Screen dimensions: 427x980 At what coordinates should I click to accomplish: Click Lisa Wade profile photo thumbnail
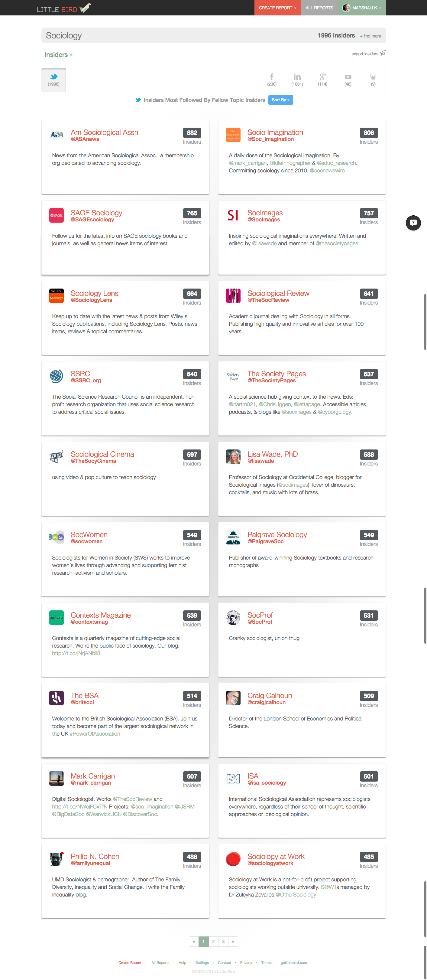pyautogui.click(x=233, y=456)
